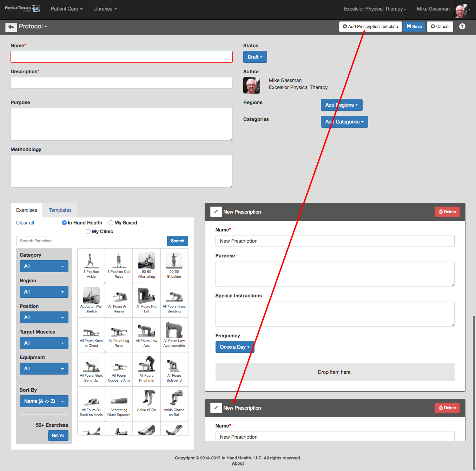Focus the protocol Name input field
The height and width of the screenshot is (471, 476).
tap(121, 57)
